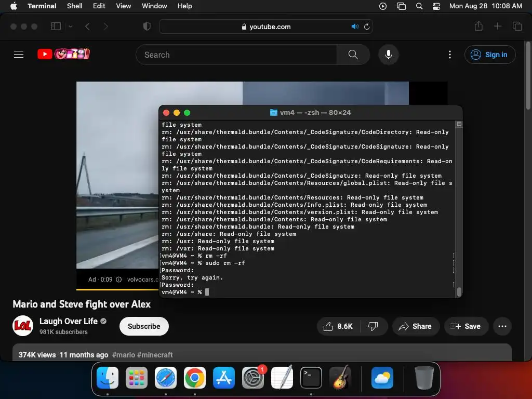Open the Terminal app menu
This screenshot has height=399, width=532.
(42, 6)
